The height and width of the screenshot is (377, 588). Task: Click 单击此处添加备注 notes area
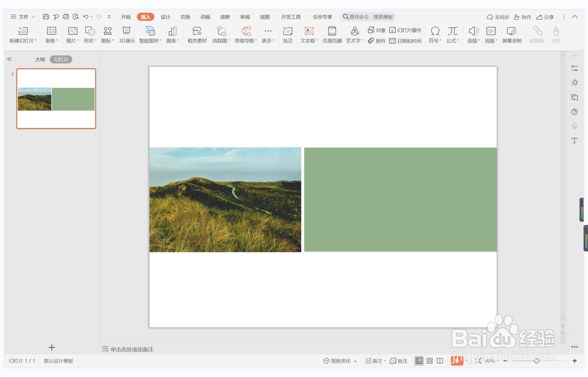click(x=132, y=349)
